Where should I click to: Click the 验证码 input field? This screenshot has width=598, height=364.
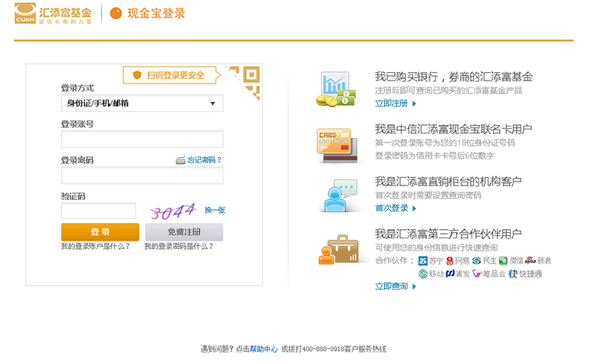click(98, 211)
